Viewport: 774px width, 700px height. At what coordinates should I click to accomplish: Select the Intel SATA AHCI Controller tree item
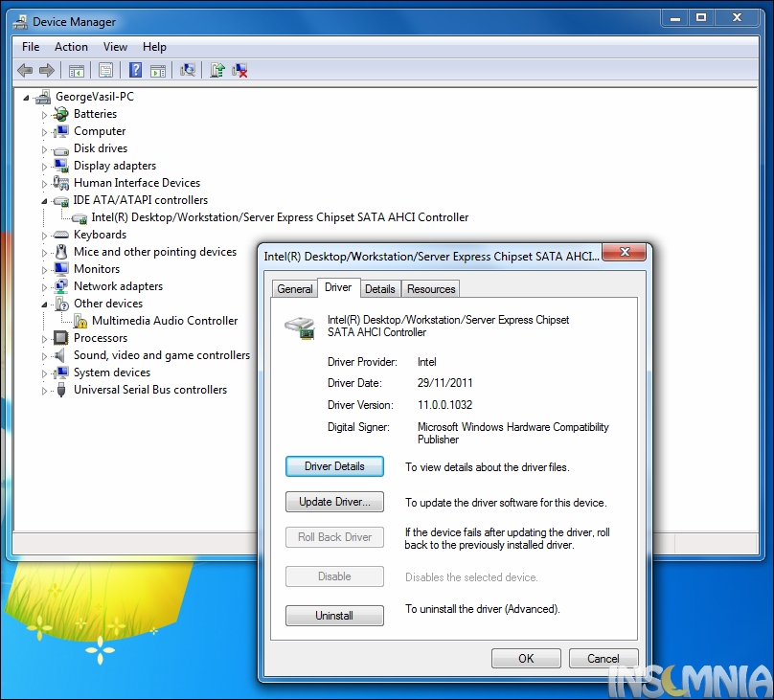coord(280,217)
